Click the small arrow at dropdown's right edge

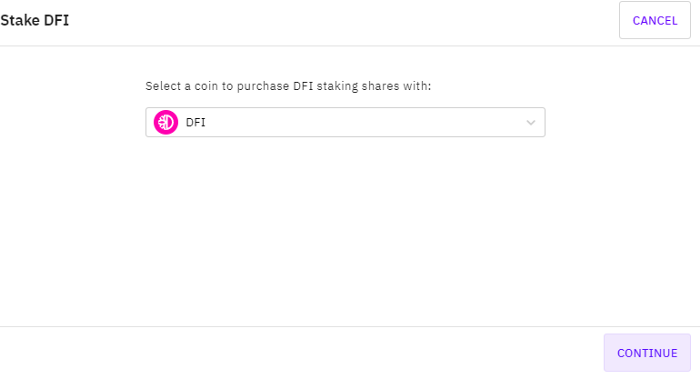tap(530, 122)
